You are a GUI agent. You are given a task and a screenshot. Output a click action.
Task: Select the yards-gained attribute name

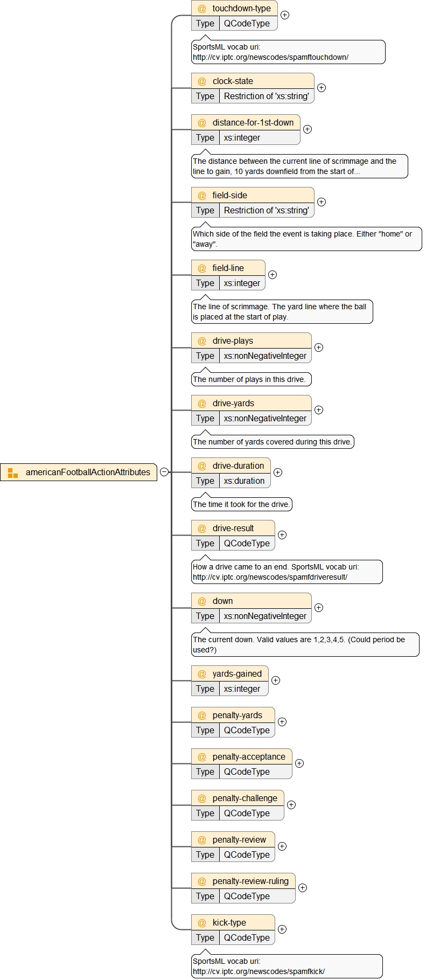pyautogui.click(x=237, y=674)
